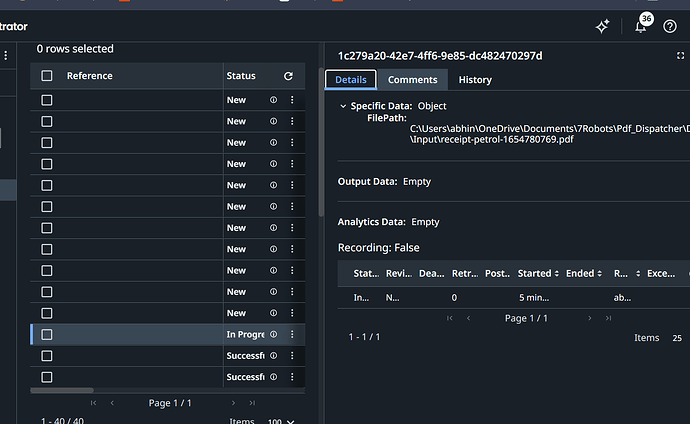Click the Post.. column header
The width and height of the screenshot is (690, 424).
497,274
